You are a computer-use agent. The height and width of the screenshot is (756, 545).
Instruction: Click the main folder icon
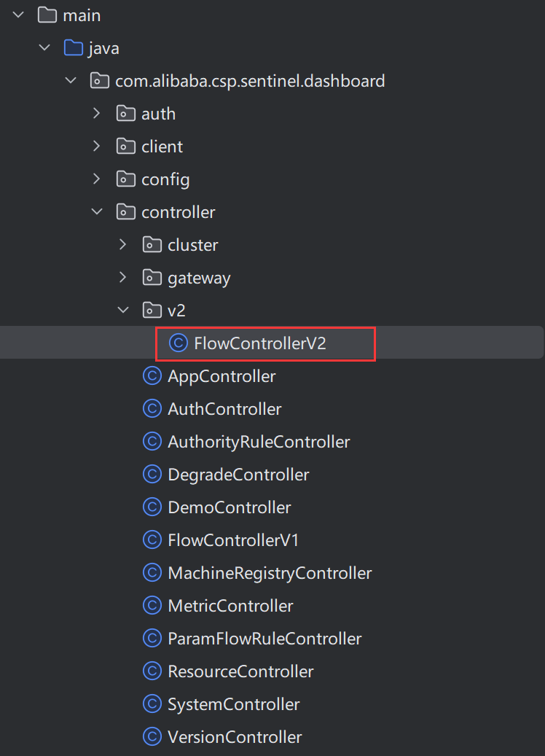(47, 15)
